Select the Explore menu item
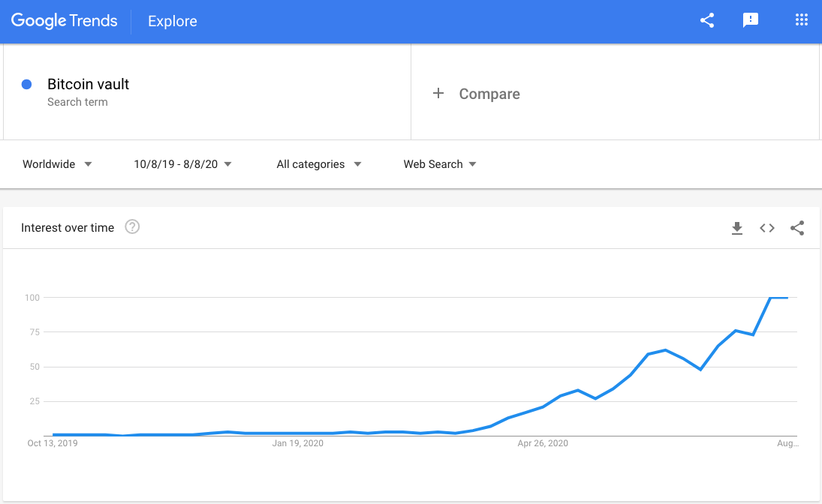Screen dimensions: 822x504 (172, 22)
